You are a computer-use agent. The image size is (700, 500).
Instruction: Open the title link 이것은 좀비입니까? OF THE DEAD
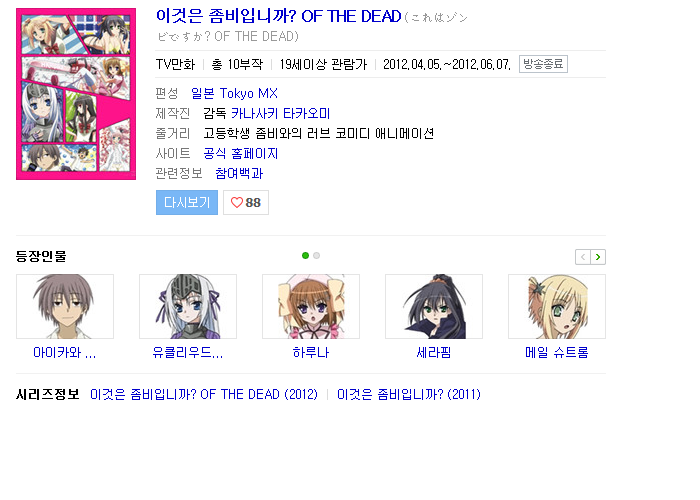(x=279, y=17)
